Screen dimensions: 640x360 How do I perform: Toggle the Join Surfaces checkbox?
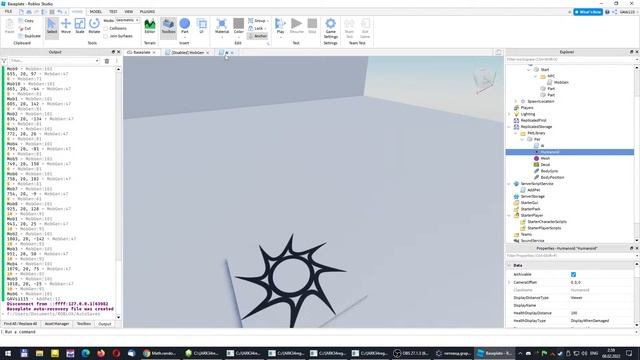point(106,36)
